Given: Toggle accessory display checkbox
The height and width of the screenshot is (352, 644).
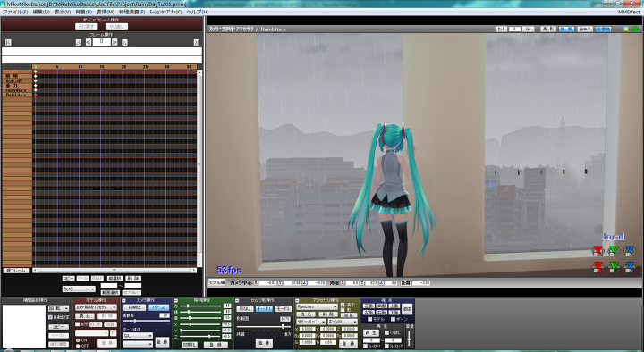Looking at the screenshot, I should 343,306.
